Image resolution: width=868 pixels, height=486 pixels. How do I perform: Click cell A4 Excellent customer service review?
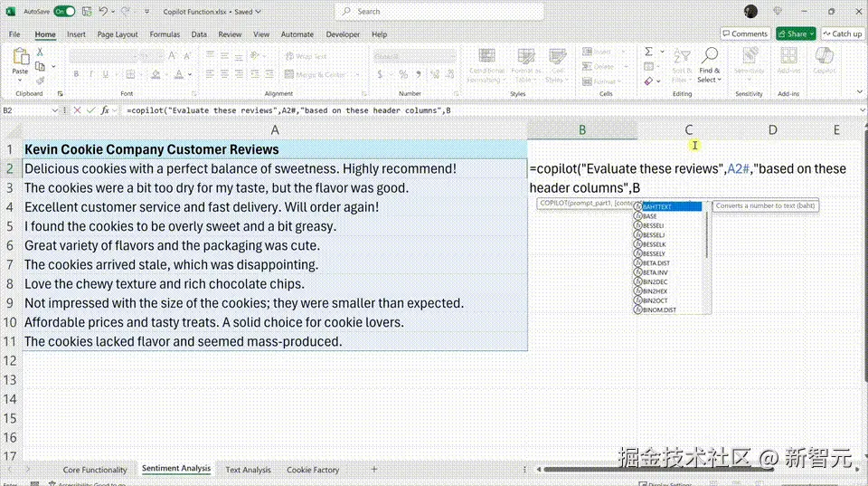[275, 207]
